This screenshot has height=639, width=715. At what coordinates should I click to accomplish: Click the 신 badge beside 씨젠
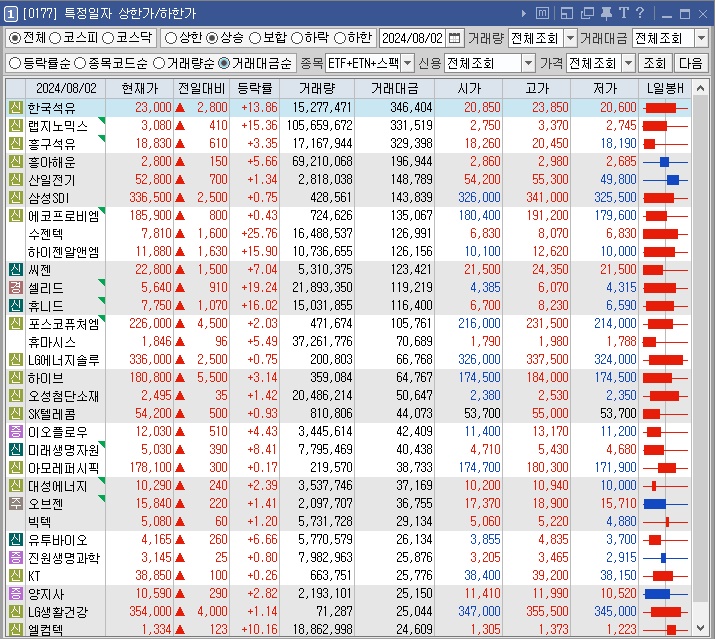tap(16, 270)
